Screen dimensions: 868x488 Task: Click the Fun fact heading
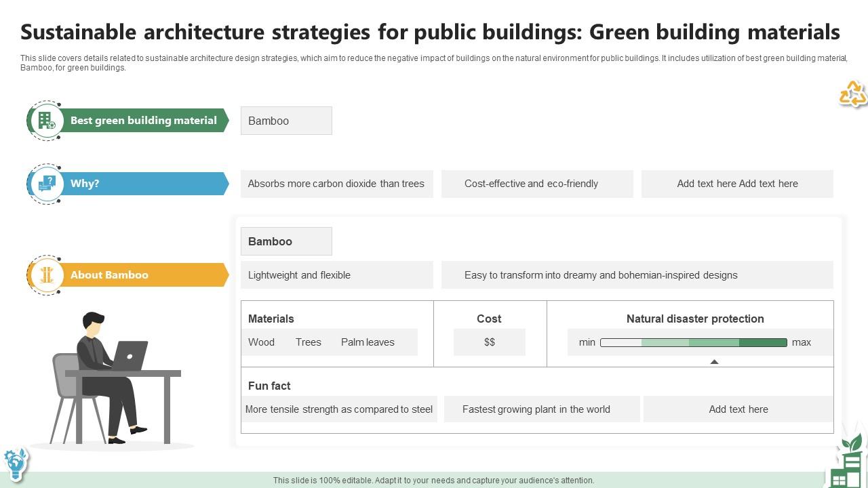pos(269,386)
